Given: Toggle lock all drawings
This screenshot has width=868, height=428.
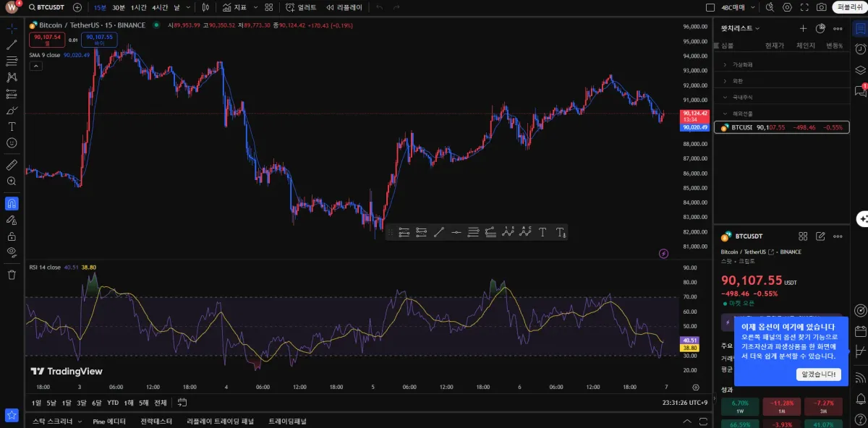Looking at the screenshot, I should click(x=12, y=236).
